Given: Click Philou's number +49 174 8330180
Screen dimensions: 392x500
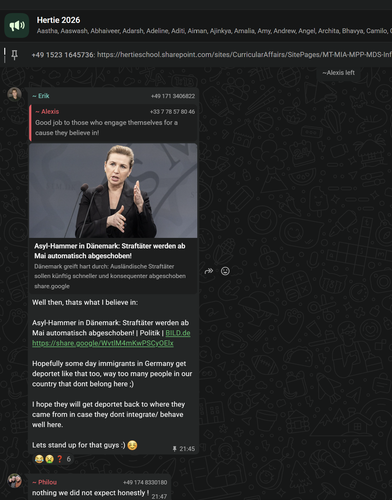Looking at the screenshot, I should point(145,483).
